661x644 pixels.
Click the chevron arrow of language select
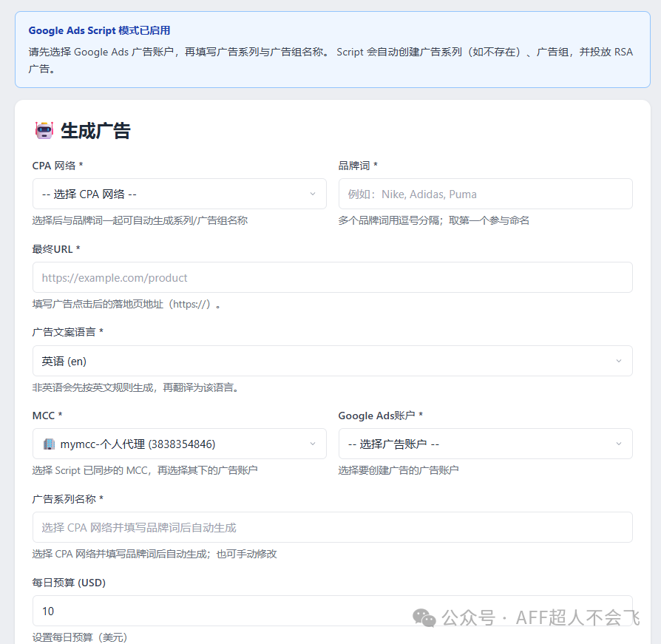[619, 361]
